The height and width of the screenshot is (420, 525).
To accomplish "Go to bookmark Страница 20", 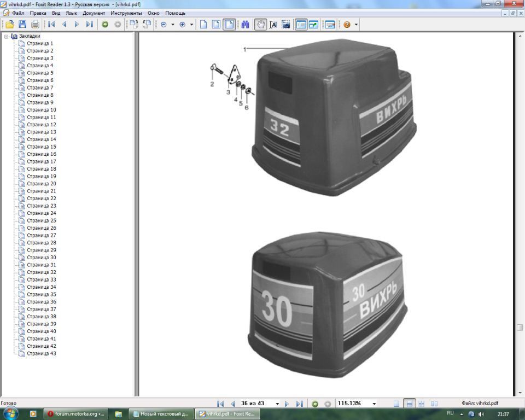I will 41,184.
